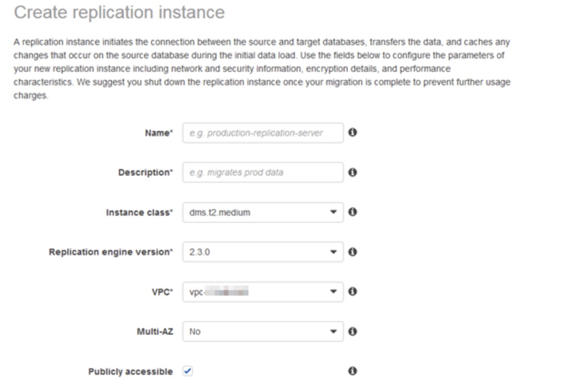Open the Instance class dropdown showing dms.t2.medium
The width and height of the screenshot is (568, 392).
tap(263, 212)
